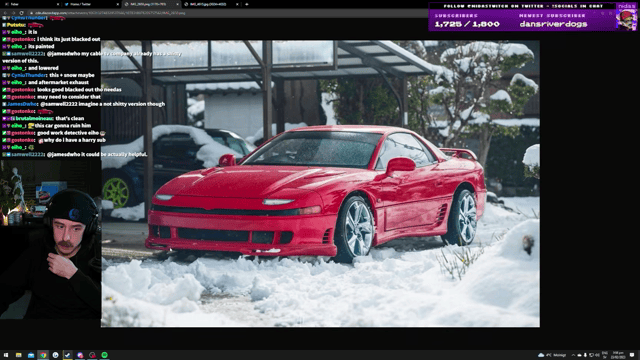Click the volume speaker tray icon
Screen dimensions: 640x360
pyautogui.click(x=597, y=355)
